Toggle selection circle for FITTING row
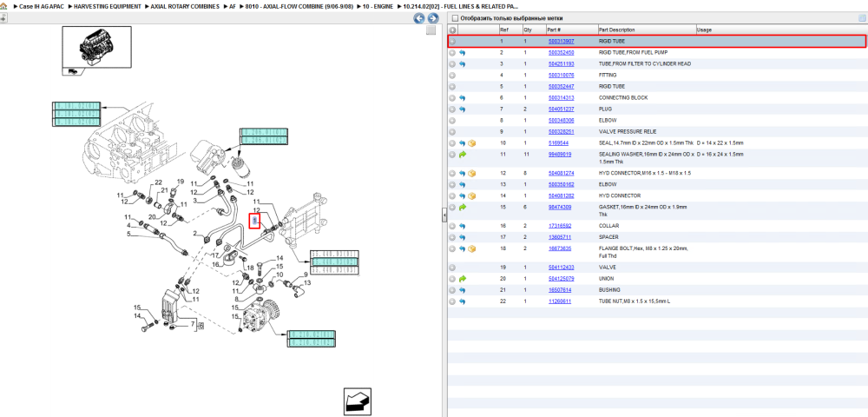The width and height of the screenshot is (868, 417). (452, 76)
